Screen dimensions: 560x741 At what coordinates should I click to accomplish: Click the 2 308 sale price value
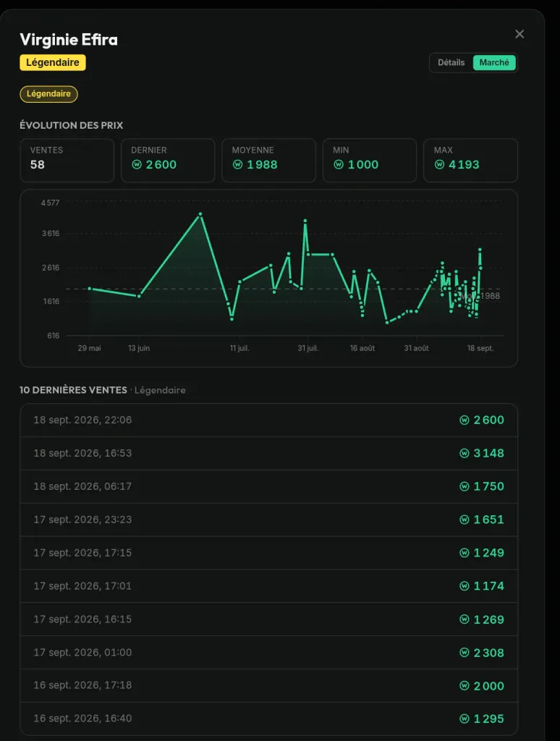click(x=488, y=653)
